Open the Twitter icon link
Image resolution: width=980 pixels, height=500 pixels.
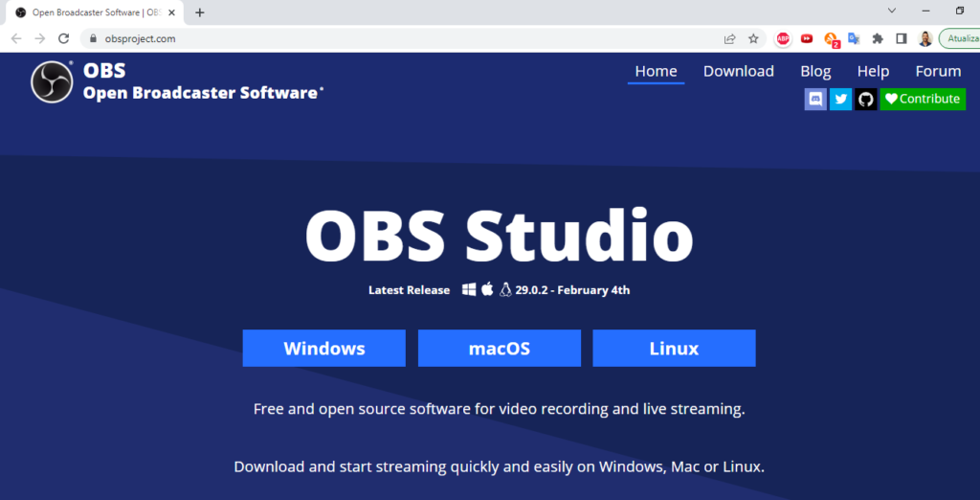pyautogui.click(x=840, y=99)
